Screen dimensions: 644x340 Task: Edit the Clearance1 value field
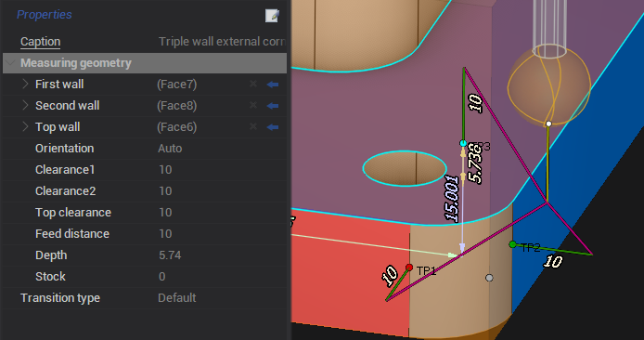[x=222, y=169]
